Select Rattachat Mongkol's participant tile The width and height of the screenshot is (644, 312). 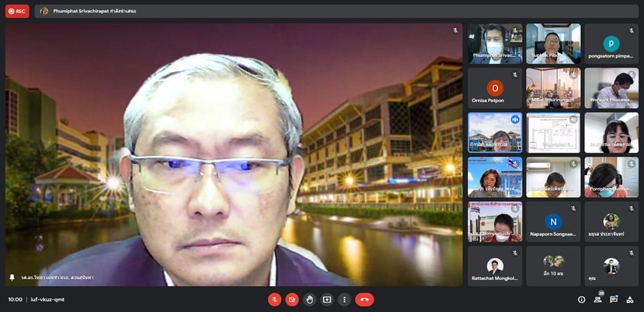coord(495,265)
